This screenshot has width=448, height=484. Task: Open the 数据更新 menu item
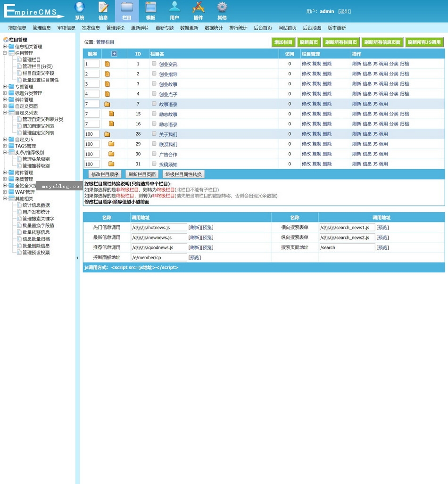[x=189, y=28]
